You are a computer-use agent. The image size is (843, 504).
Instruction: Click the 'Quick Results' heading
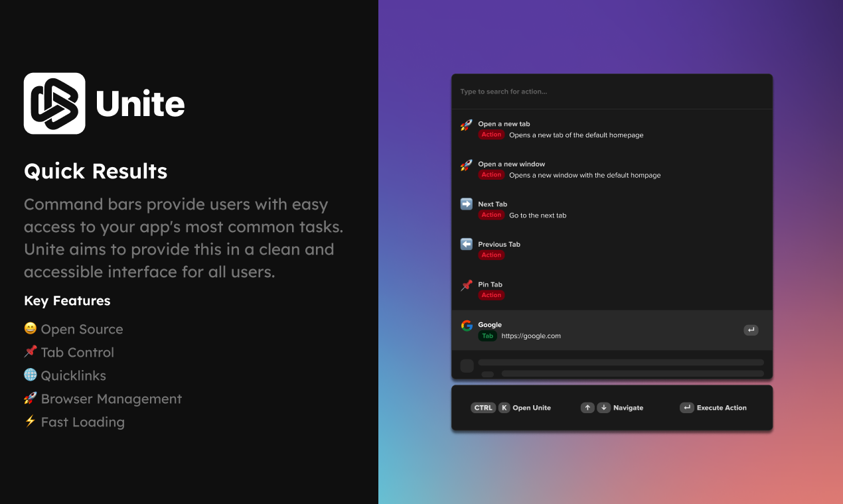click(96, 171)
